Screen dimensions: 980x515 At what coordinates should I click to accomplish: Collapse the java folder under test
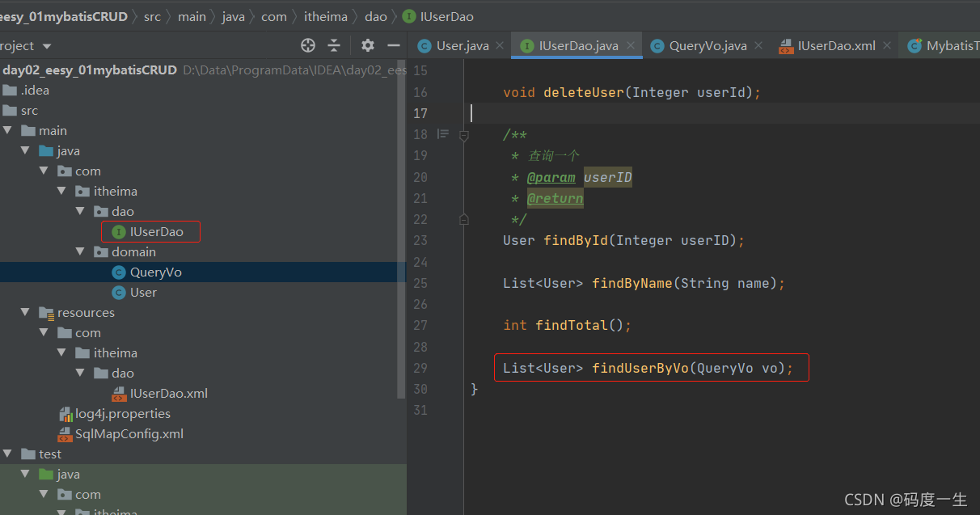click(26, 474)
